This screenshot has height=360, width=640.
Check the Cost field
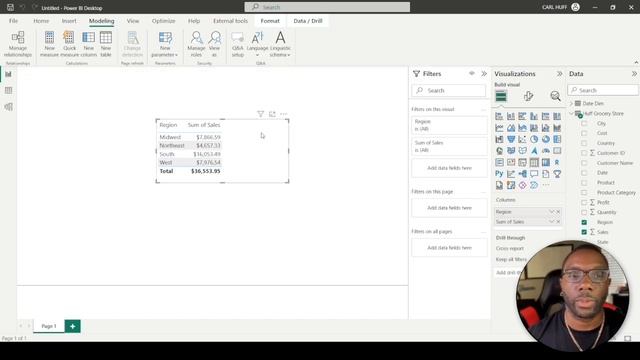(584, 133)
